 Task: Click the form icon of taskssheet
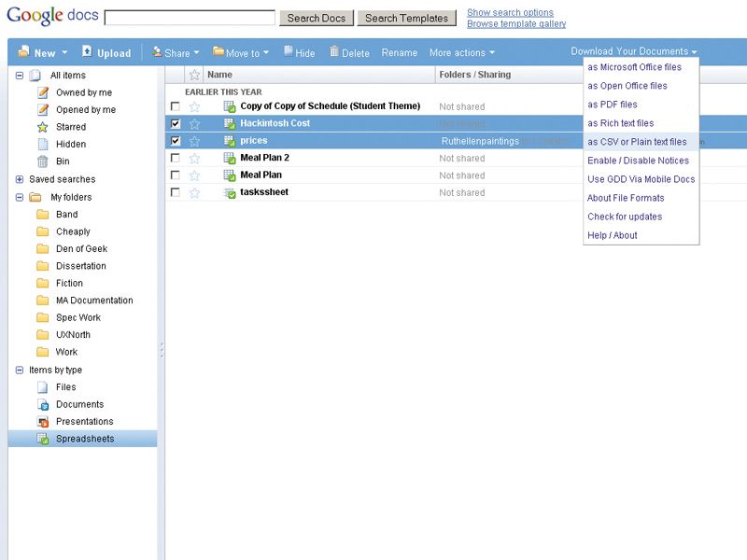[x=230, y=193]
